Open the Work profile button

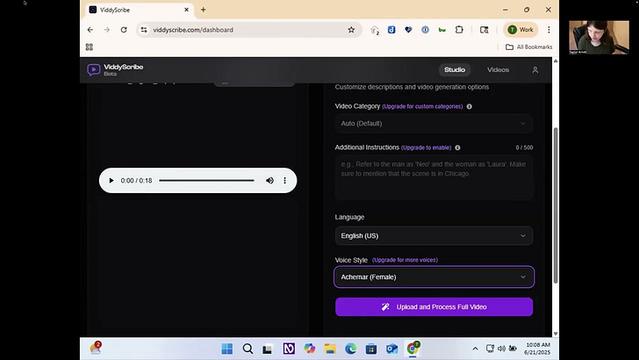point(520,29)
